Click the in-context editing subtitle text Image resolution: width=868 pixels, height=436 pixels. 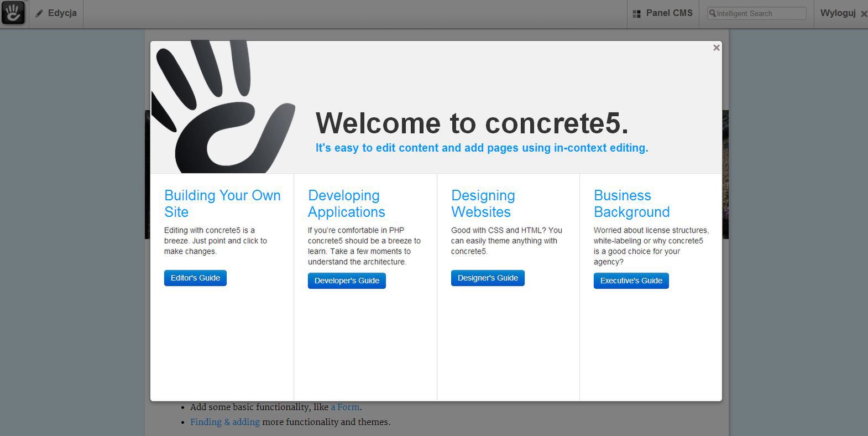point(482,148)
